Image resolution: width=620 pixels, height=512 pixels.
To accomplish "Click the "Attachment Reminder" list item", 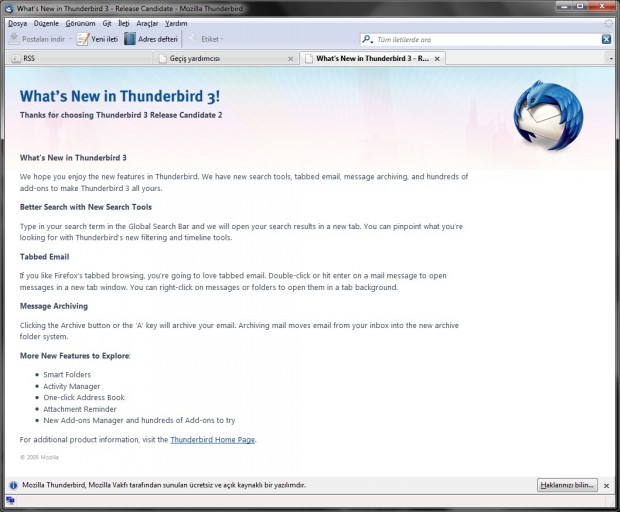I will click(x=80, y=409).
